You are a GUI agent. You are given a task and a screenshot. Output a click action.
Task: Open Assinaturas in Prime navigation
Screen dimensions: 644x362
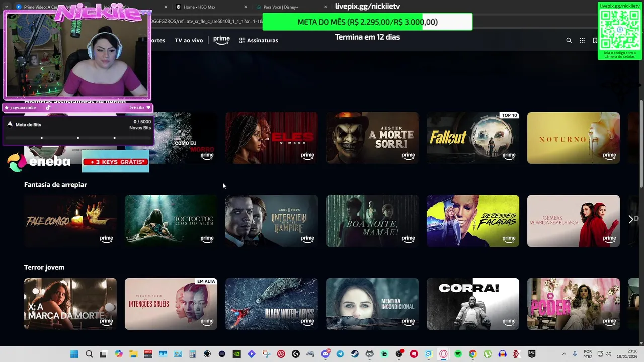(259, 40)
